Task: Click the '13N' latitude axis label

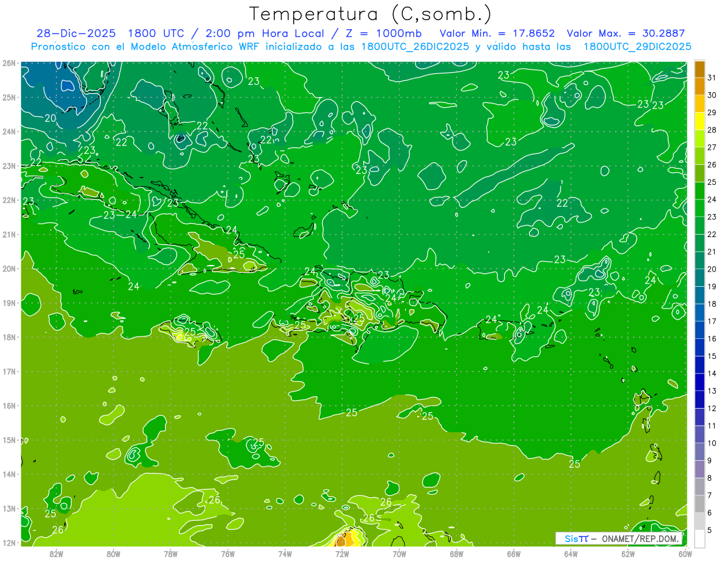Action: pos(9,508)
